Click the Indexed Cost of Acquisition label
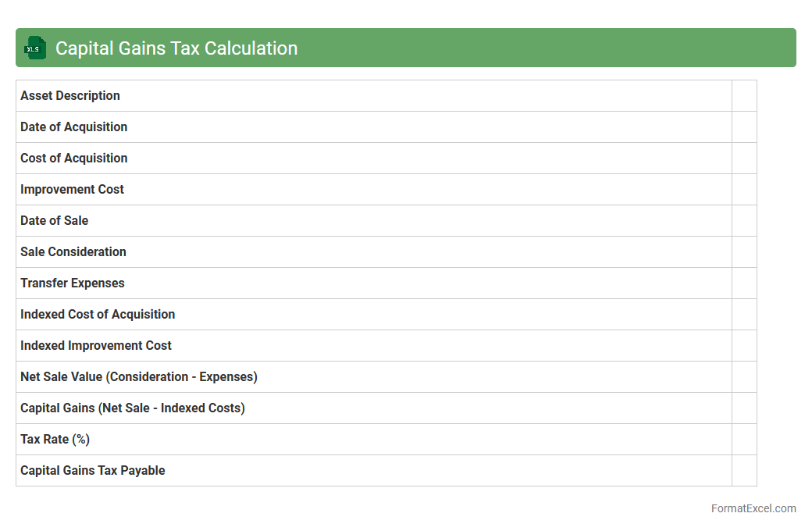 pyautogui.click(x=98, y=315)
